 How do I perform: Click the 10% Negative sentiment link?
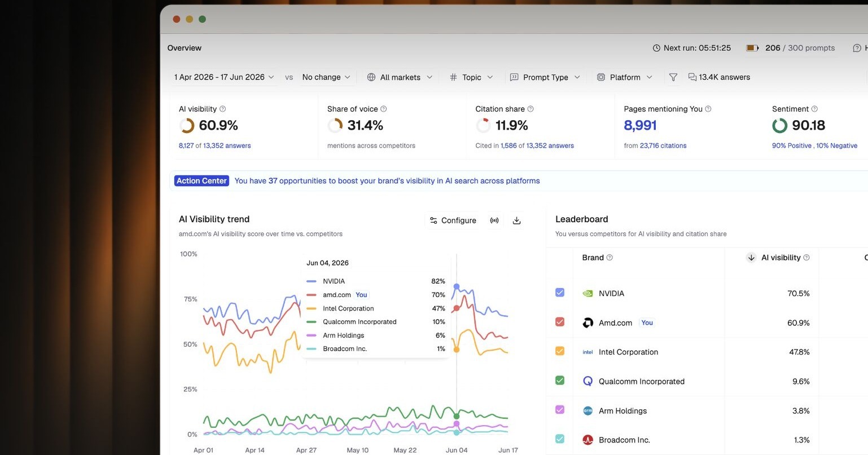[x=837, y=145]
